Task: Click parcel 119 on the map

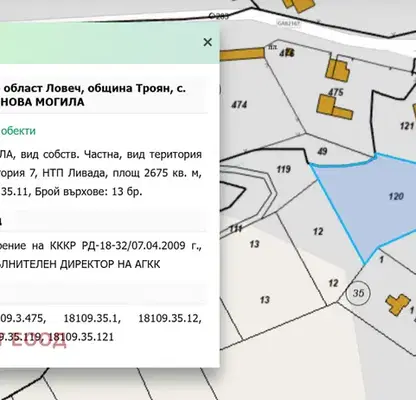Action: 283,169
